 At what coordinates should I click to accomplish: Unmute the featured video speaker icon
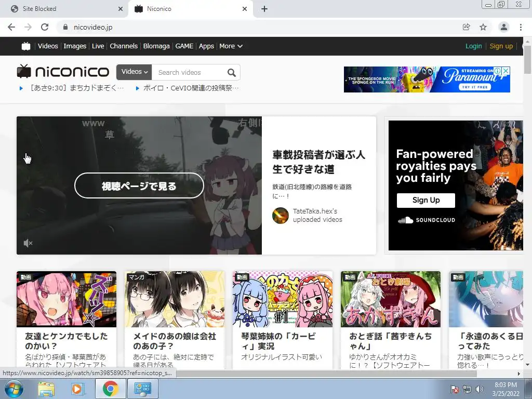tap(28, 243)
